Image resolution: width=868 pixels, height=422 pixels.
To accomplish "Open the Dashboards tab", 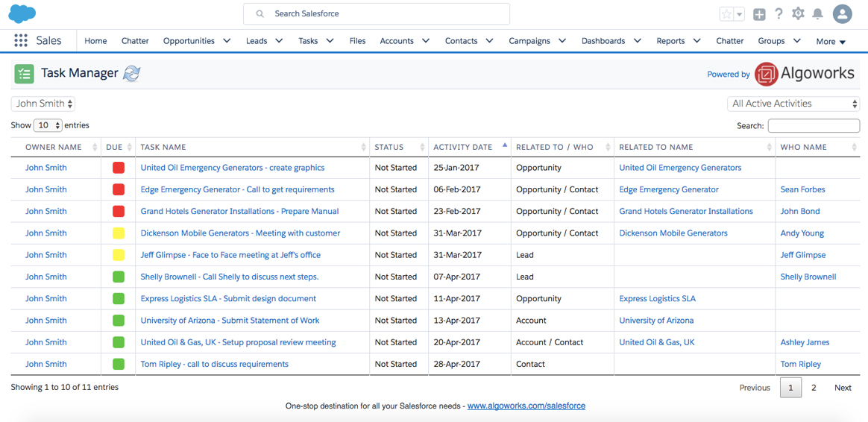I will [x=603, y=41].
